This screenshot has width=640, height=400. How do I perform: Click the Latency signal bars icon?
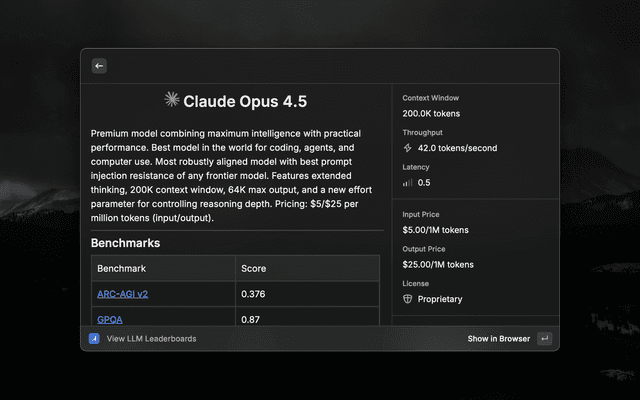point(407,183)
